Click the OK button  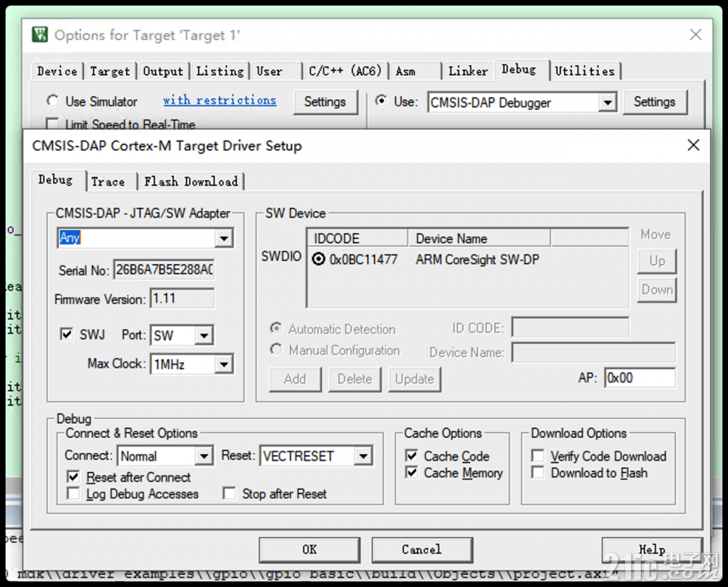[309, 549]
